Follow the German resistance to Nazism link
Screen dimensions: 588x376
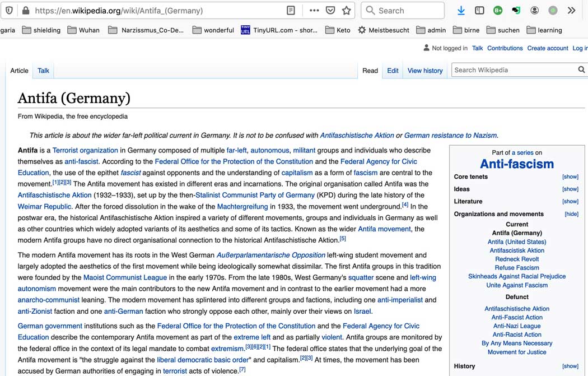coord(450,136)
